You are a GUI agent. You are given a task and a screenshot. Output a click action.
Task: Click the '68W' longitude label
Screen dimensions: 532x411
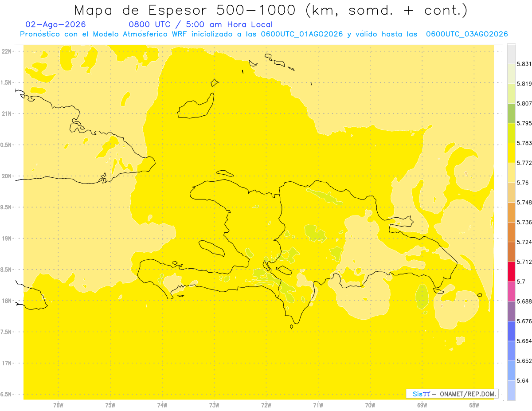[x=474, y=405]
